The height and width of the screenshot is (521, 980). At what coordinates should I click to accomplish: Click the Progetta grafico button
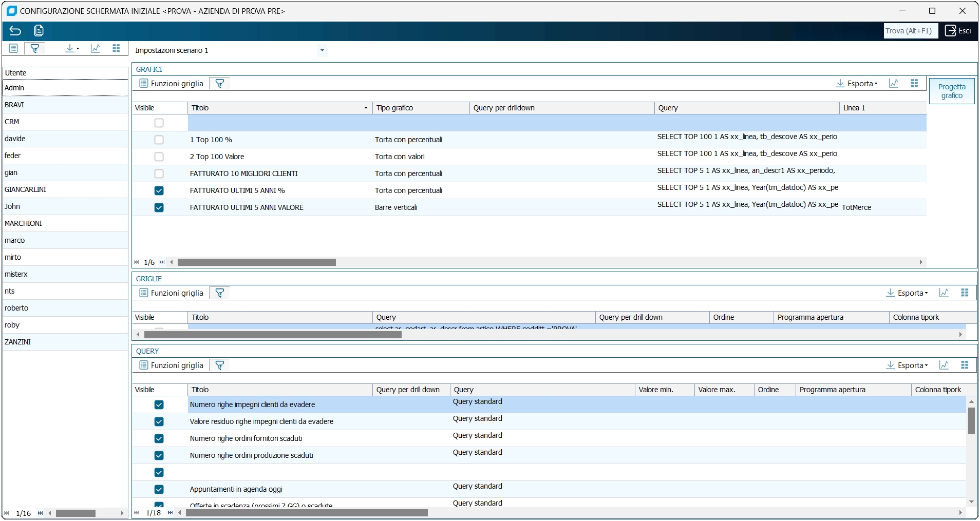pos(951,91)
